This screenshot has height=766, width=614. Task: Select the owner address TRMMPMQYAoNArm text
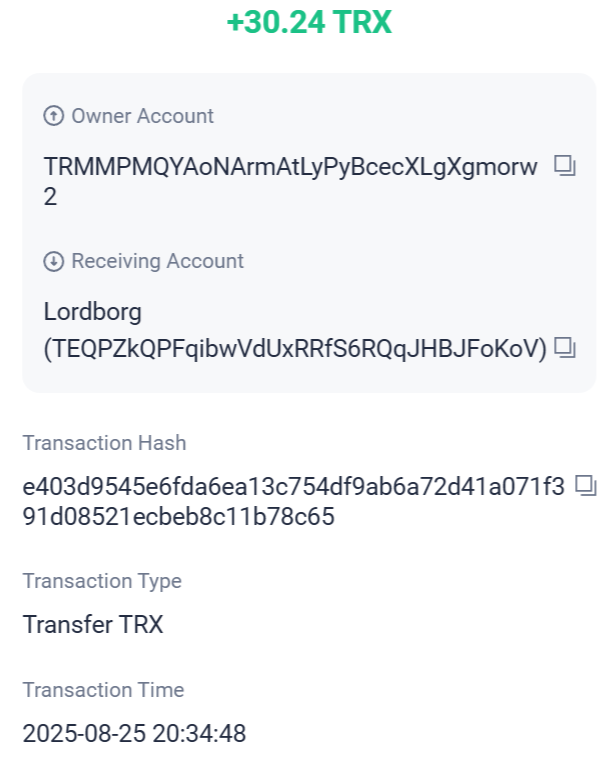[291, 167]
